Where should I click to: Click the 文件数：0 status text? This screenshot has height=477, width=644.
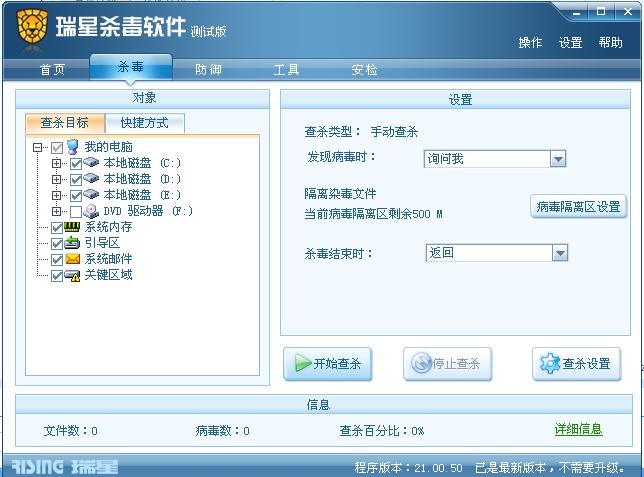coord(71,431)
